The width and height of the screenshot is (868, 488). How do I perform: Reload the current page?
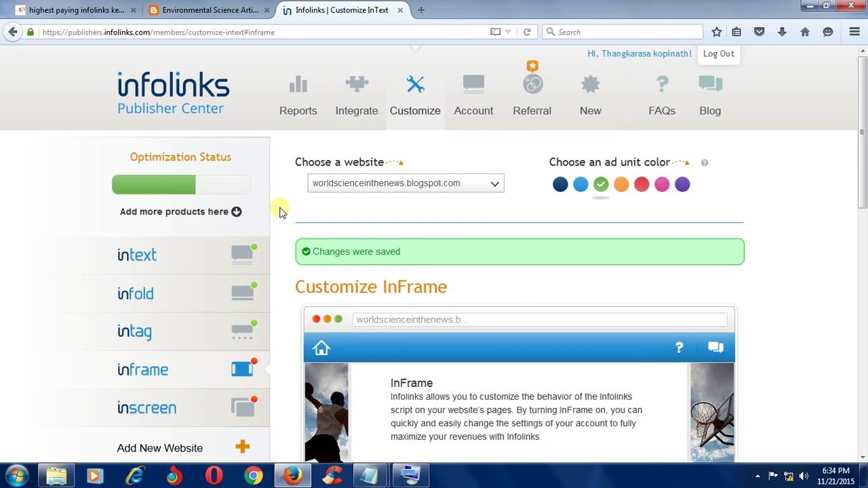pos(527,32)
